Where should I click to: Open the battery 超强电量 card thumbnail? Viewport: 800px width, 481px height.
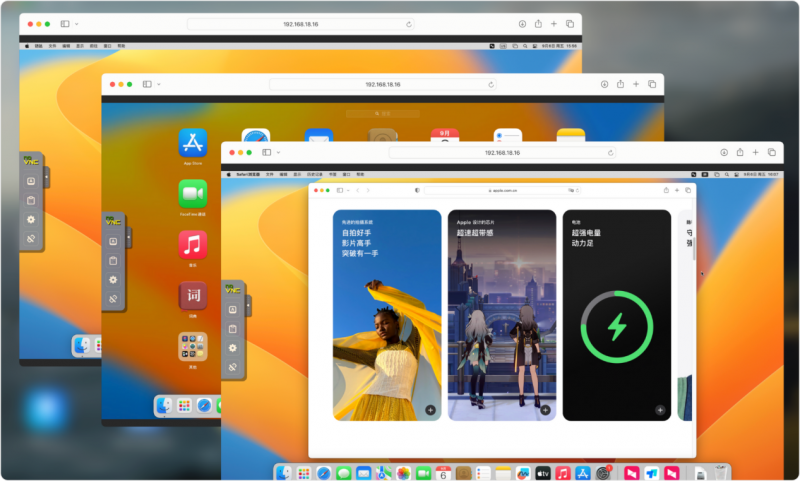tap(617, 315)
